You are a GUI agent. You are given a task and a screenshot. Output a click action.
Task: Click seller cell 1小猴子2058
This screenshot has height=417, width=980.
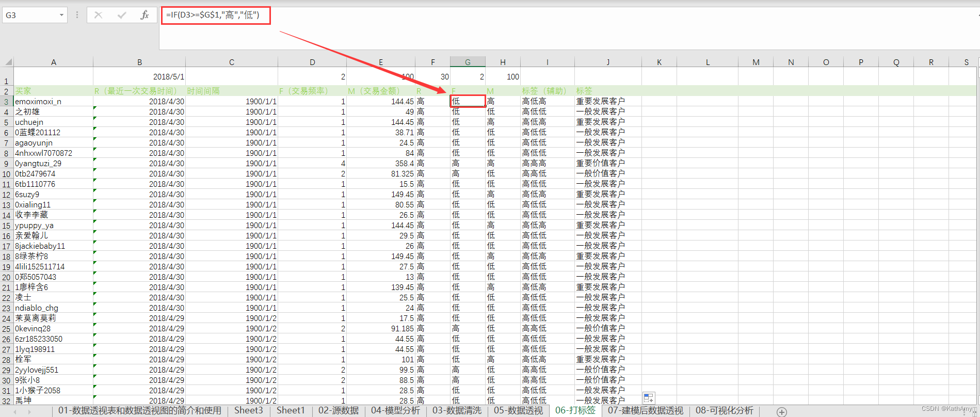point(53,391)
